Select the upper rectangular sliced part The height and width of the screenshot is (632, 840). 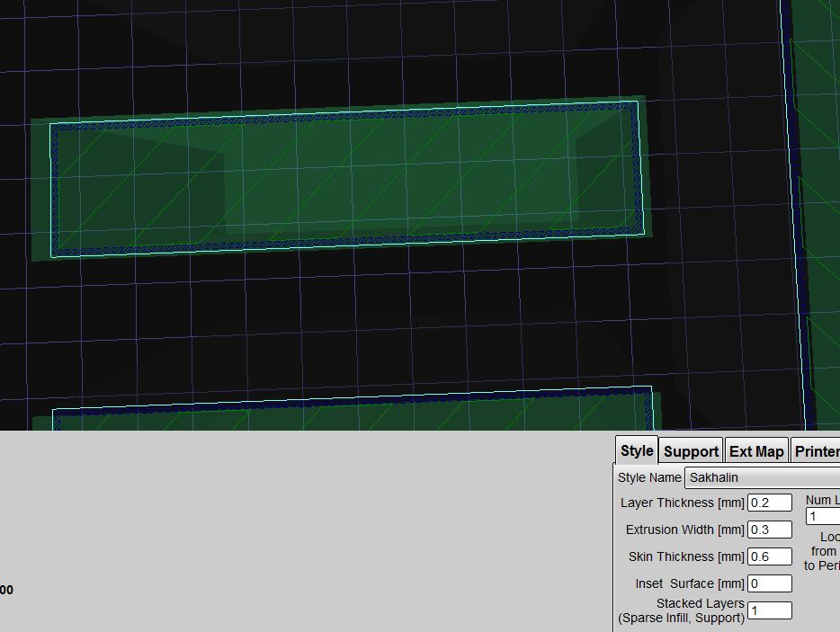[x=346, y=180]
